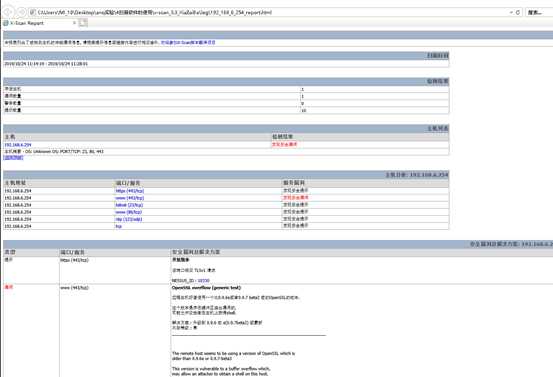Go back using the browser back arrow
The image size is (553, 377).
point(8,12)
